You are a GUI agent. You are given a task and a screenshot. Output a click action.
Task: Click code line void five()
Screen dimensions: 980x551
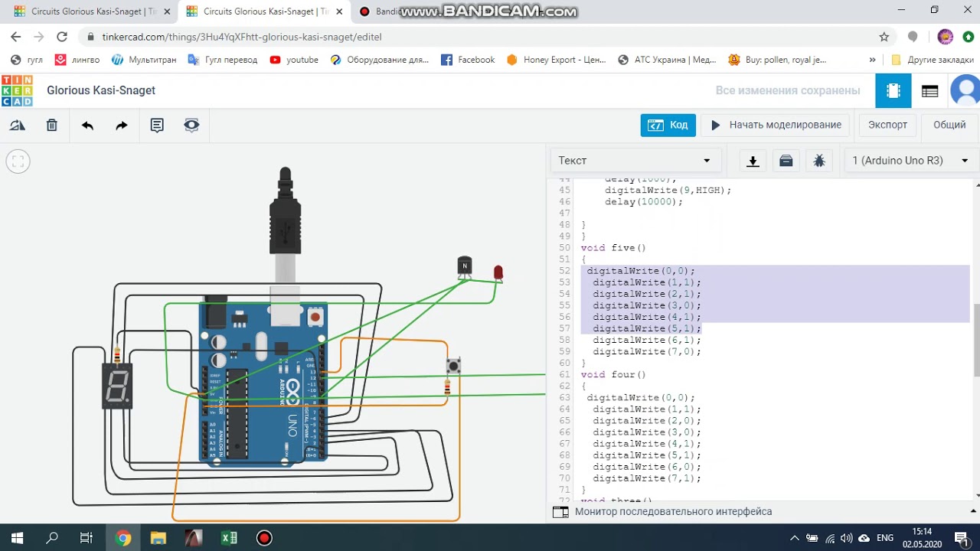click(613, 248)
